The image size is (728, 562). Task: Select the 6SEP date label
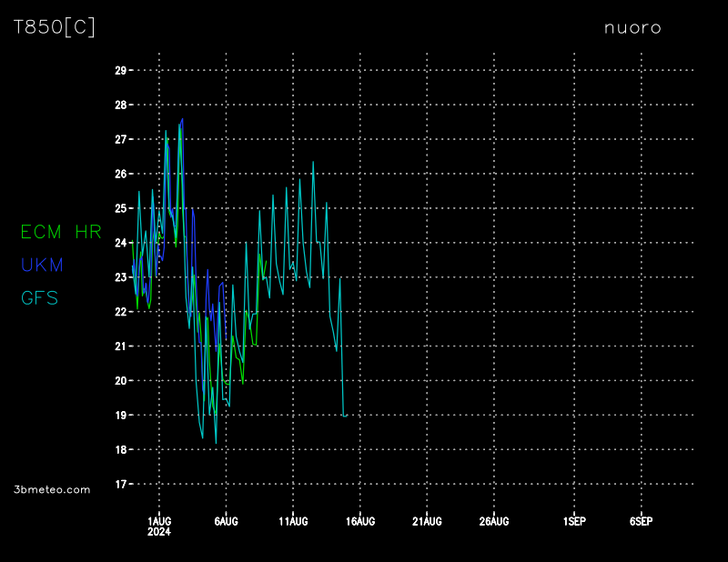point(641,521)
